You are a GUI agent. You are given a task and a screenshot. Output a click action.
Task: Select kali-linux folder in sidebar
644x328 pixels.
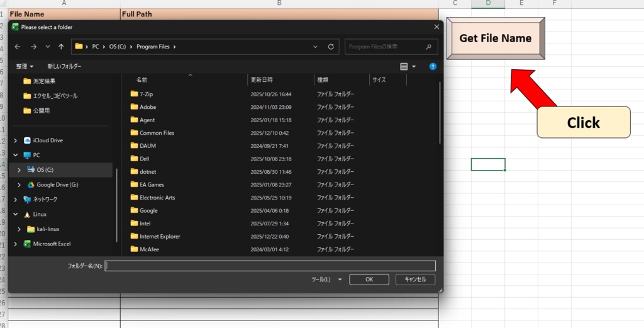[x=43, y=229]
